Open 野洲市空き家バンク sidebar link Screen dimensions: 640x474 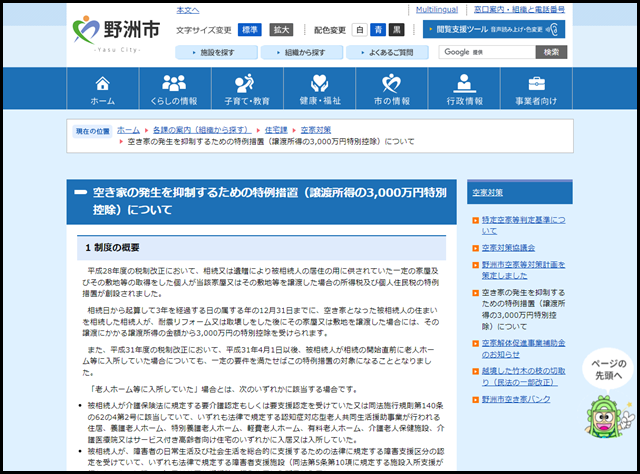(x=516, y=400)
